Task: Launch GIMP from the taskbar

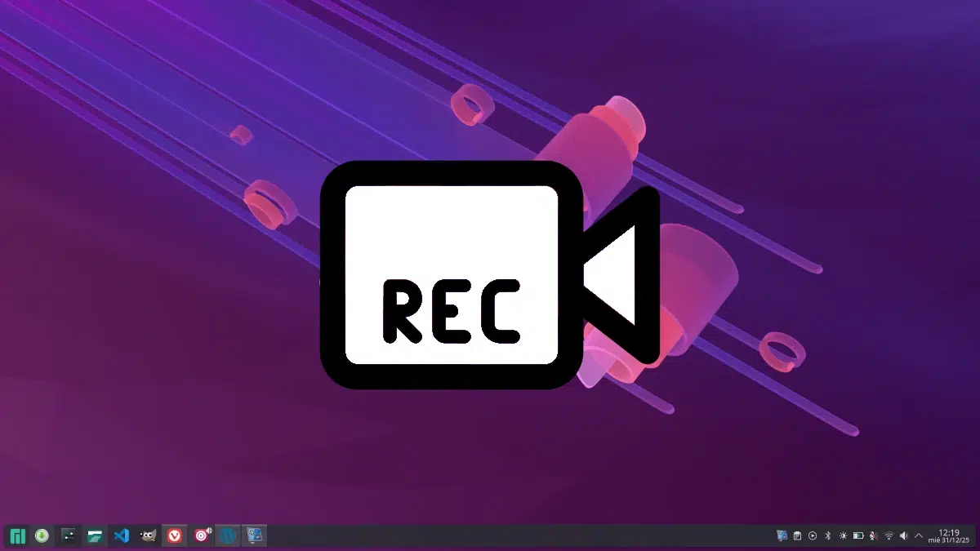Action: tap(149, 536)
